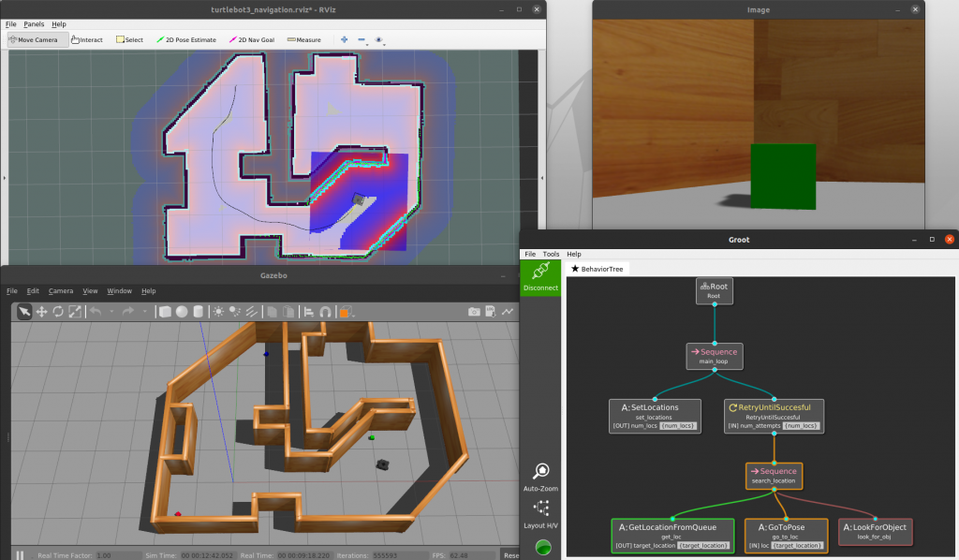Add a point light in Gazebo
The image size is (959, 560).
pos(218,312)
